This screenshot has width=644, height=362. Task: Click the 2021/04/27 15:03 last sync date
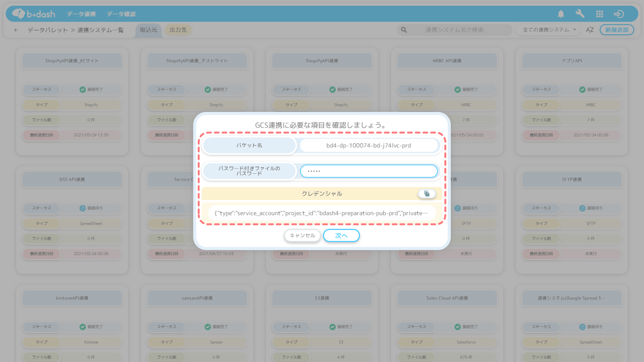coord(216,254)
